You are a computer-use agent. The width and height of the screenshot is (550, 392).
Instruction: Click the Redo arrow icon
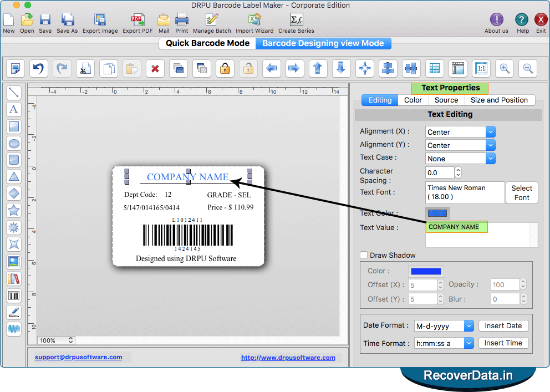click(x=62, y=68)
